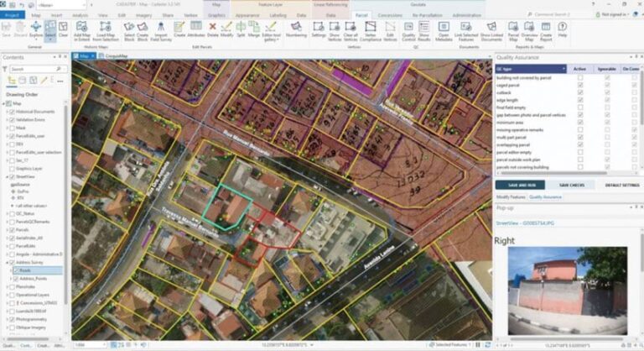Enable Active checkbox for building not covered by parcel
Screen dimensions: 644x351
pos(580,78)
